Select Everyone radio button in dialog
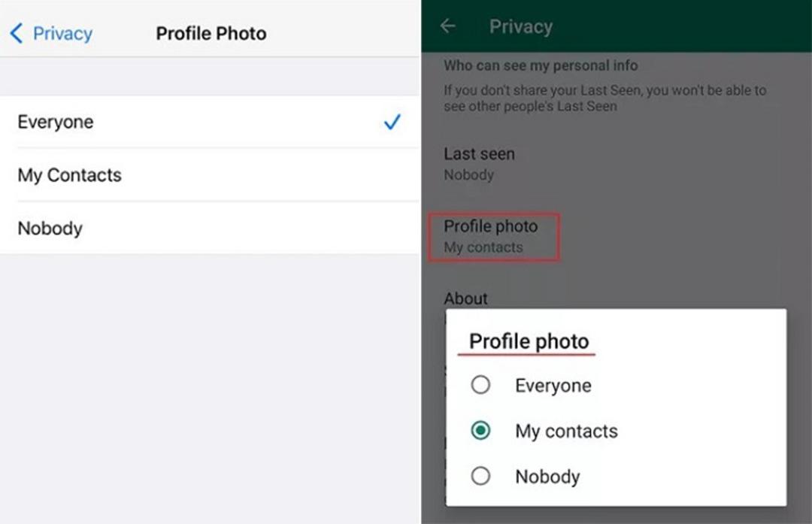 pos(480,385)
